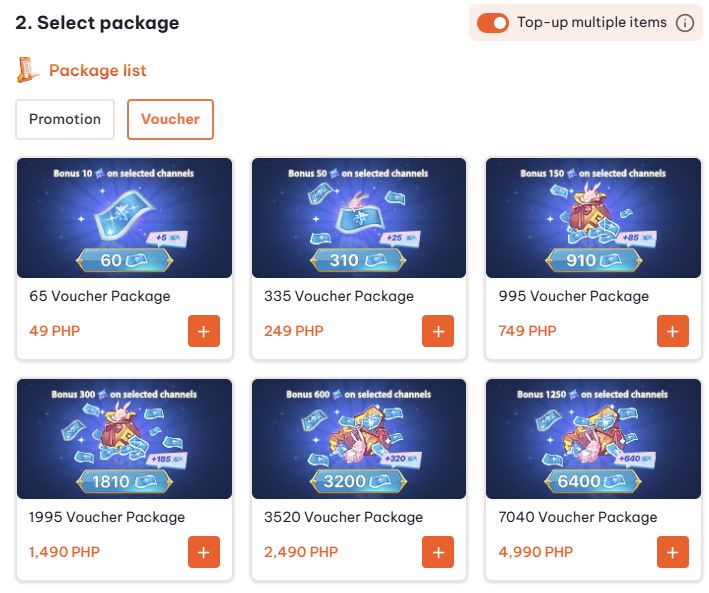Image resolution: width=709 pixels, height=593 pixels.
Task: Open the 6400 voucher bonus 1250 thumbnail
Action: coord(594,439)
